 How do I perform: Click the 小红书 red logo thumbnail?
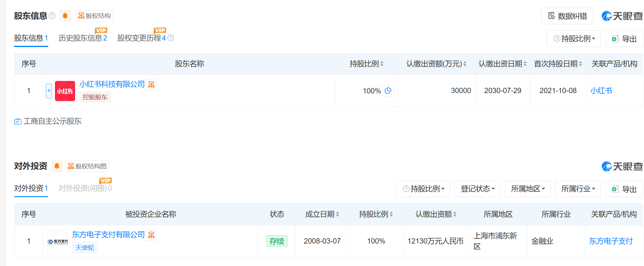(65, 91)
